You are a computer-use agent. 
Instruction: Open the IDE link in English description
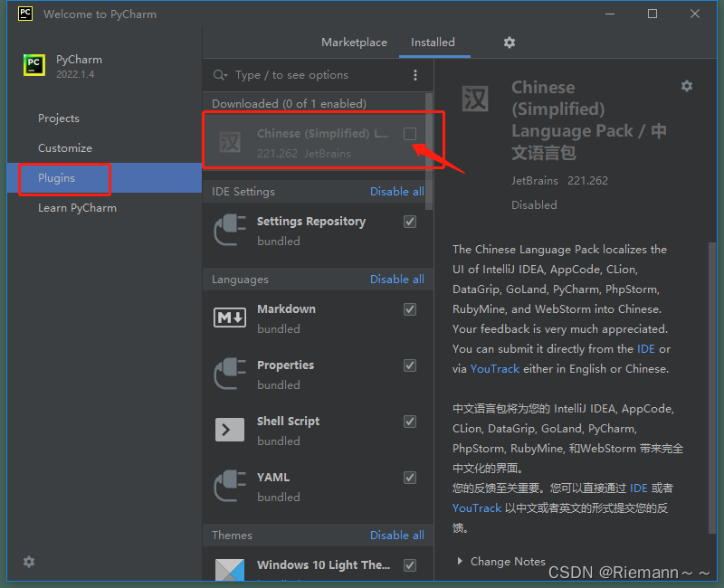(645, 349)
